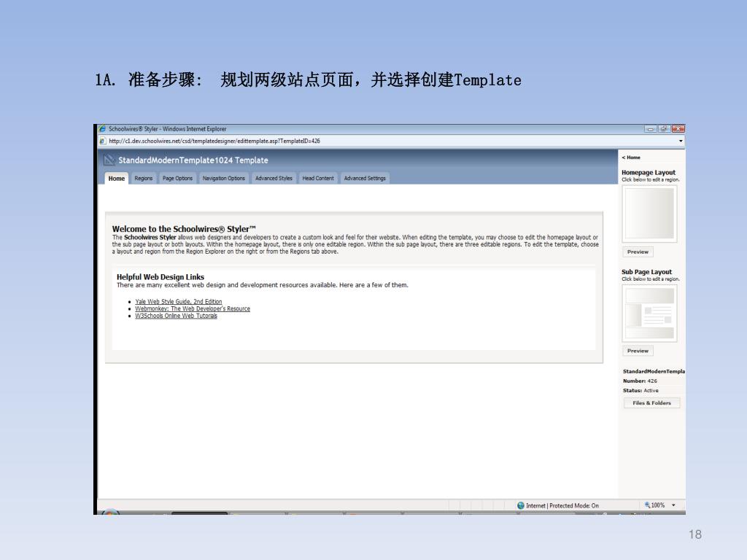Open the Navigation Options tab

pos(223,178)
